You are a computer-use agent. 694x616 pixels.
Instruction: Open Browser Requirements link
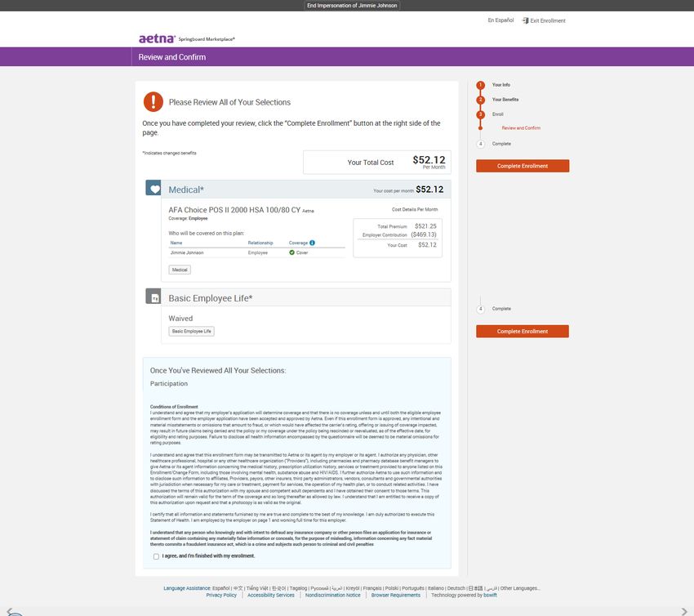[396, 596]
